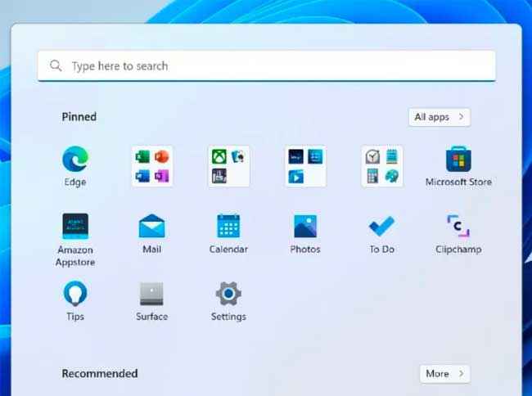The width and height of the screenshot is (532, 396).
Task: Click More next to Recommended
Action: tap(444, 374)
